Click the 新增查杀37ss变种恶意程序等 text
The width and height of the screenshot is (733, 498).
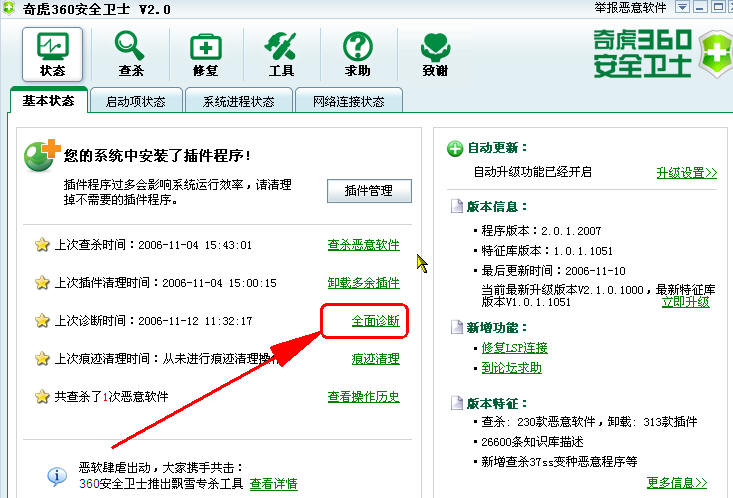click(x=560, y=462)
